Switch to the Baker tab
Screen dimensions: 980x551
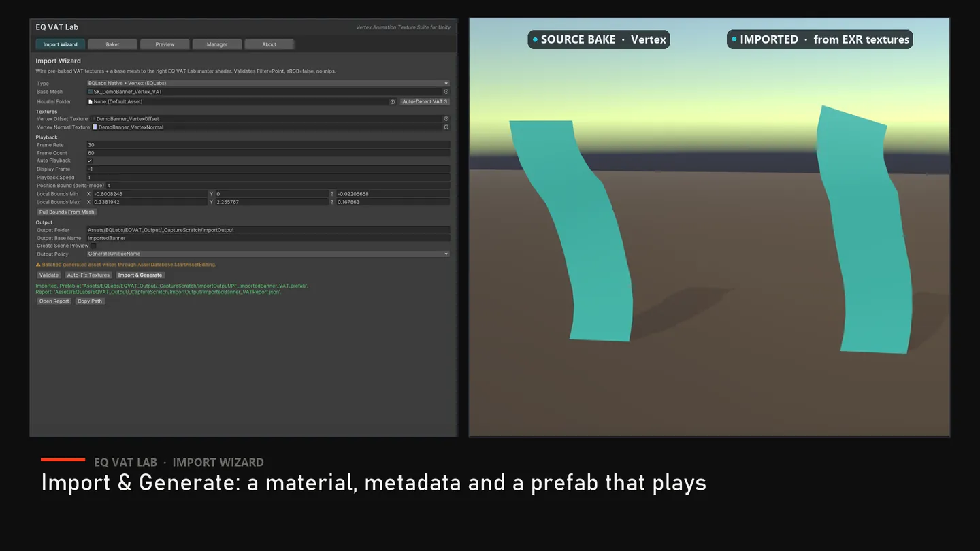pyautogui.click(x=113, y=44)
